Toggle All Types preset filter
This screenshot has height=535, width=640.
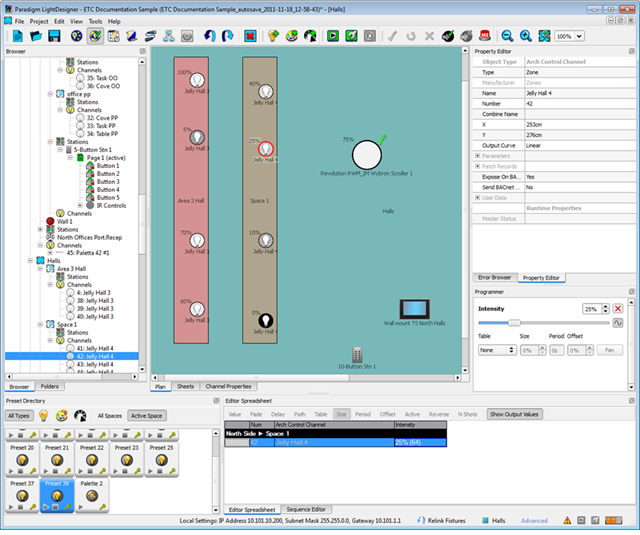pos(19,416)
